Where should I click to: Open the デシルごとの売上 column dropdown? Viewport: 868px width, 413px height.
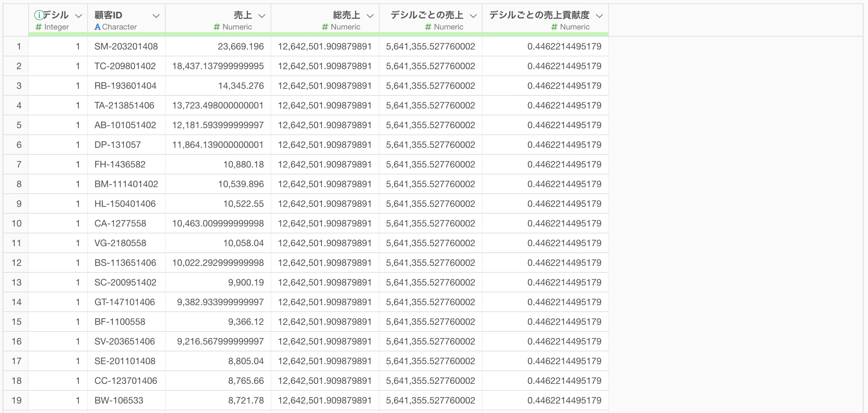(473, 16)
